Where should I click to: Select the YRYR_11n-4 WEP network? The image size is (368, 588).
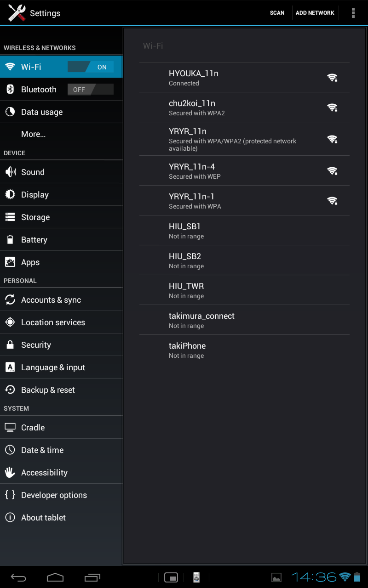click(x=244, y=170)
